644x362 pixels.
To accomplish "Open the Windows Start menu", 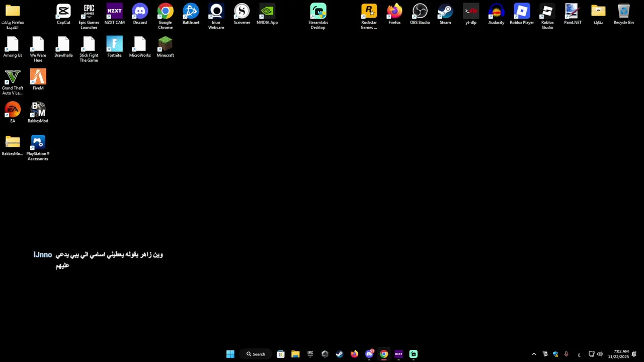I will pyautogui.click(x=230, y=354).
